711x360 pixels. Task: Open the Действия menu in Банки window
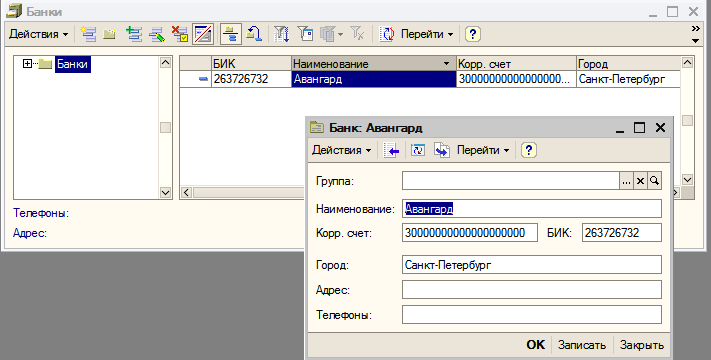39,34
